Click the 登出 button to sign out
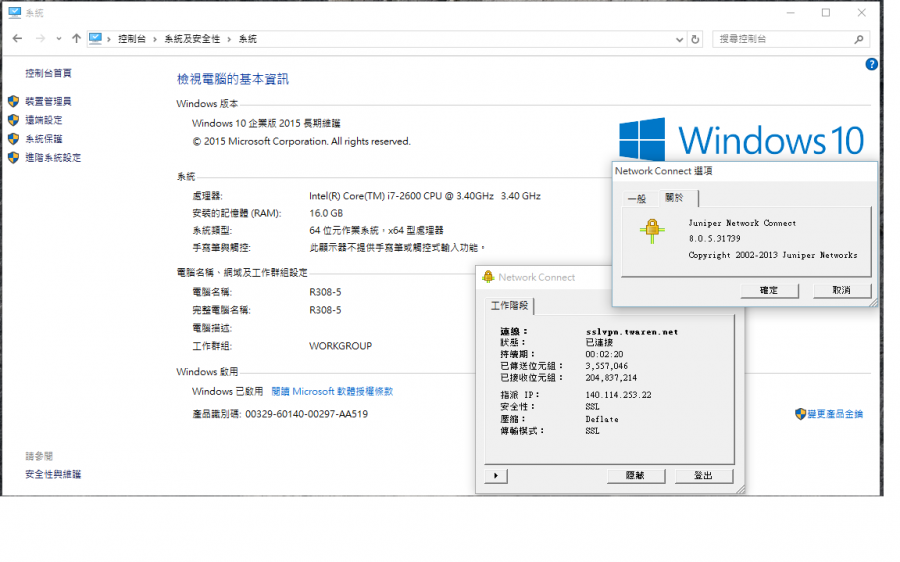900x562 pixels. coord(703,476)
